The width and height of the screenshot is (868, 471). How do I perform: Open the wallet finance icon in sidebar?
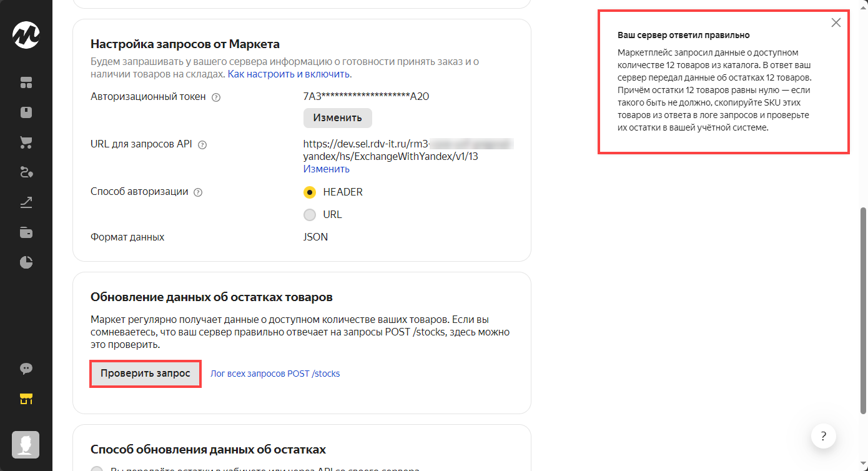click(x=26, y=232)
